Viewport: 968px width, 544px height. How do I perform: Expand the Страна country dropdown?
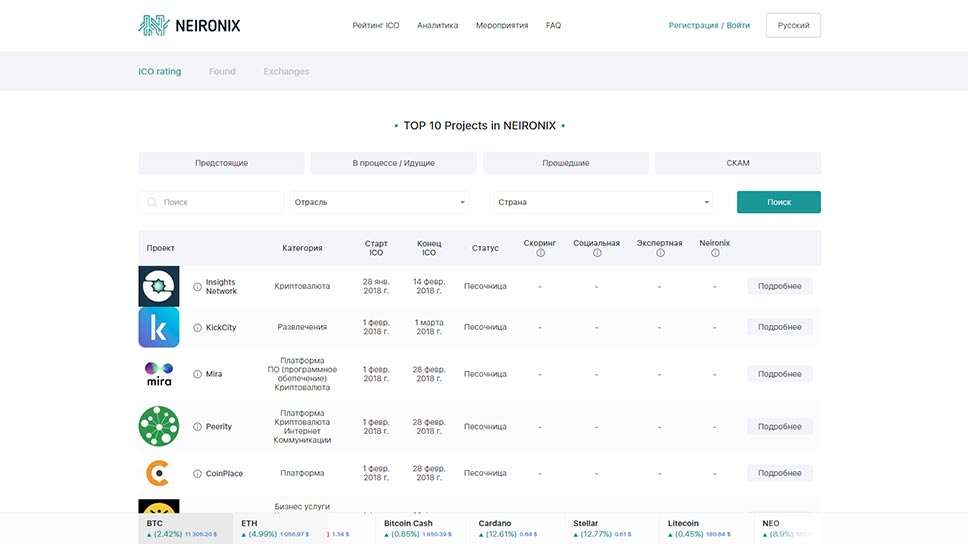[603, 202]
